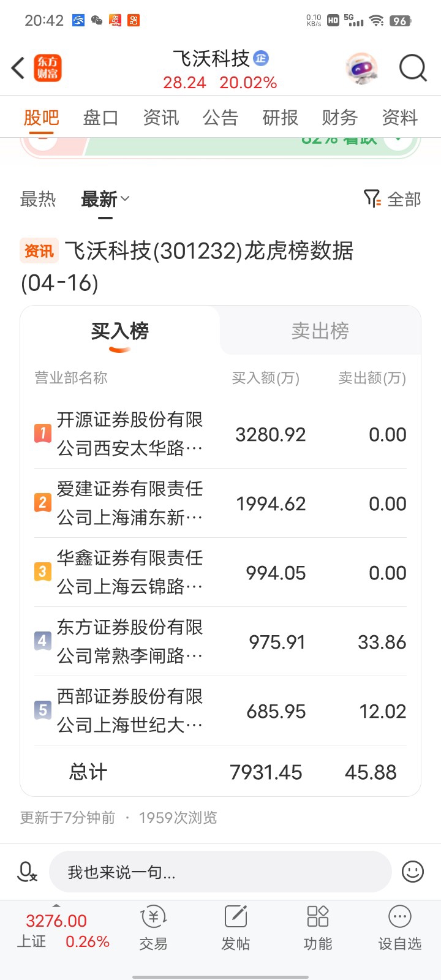Switch sorting to 最热
Screen dimensions: 441x980
(38, 199)
